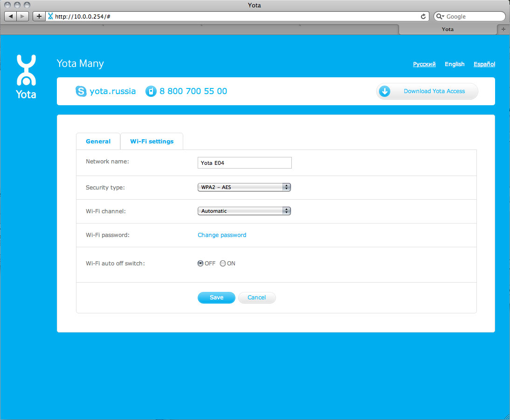This screenshot has width=510, height=420.
Task: Click the add bookmark plus button
Action: pyautogui.click(x=39, y=16)
